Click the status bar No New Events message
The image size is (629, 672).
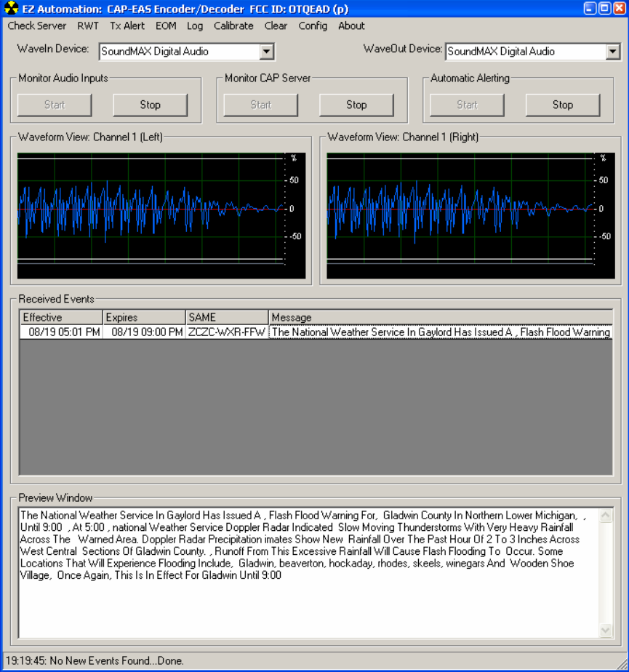(x=95, y=661)
